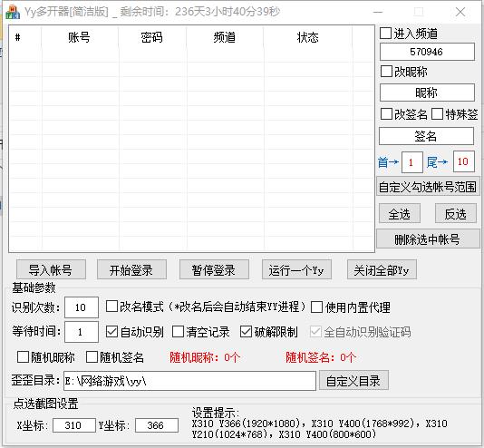Click the 暂停登录 button
Viewport: 484px width, 448px height.
pos(214,270)
